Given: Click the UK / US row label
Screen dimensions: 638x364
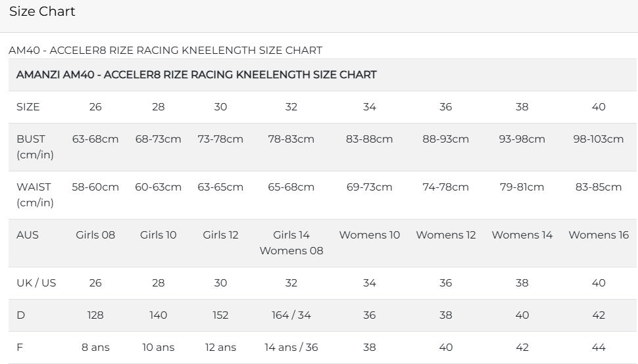Looking at the screenshot, I should coord(36,283).
